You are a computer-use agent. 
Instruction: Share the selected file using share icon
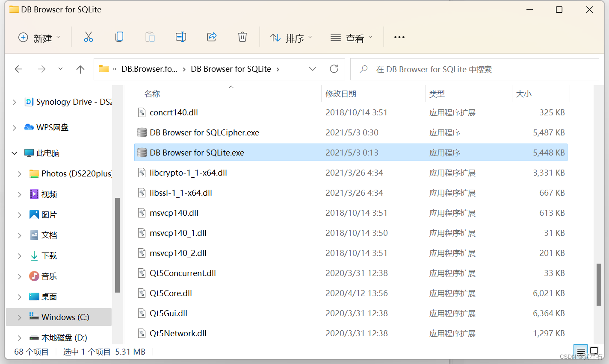(212, 37)
